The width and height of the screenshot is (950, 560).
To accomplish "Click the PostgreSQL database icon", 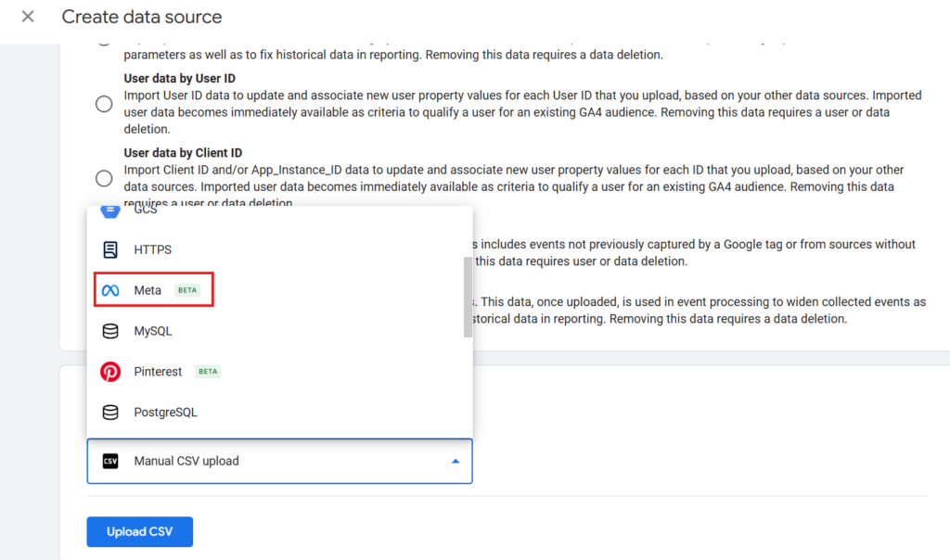I will coord(110,413).
